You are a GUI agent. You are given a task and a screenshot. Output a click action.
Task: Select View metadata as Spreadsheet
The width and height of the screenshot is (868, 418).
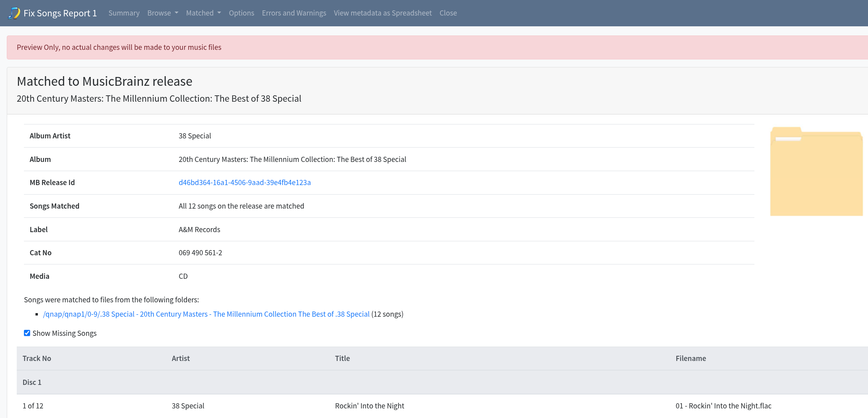click(x=383, y=13)
